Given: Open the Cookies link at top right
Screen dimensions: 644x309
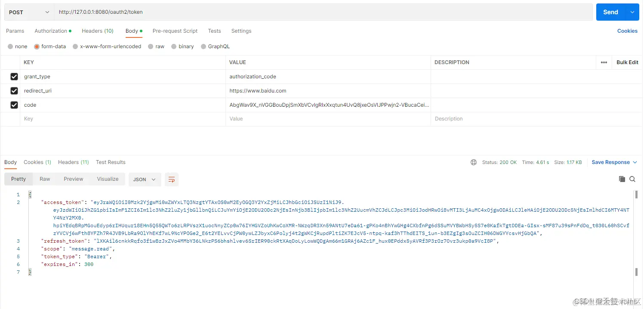Looking at the screenshot, I should pos(627,31).
